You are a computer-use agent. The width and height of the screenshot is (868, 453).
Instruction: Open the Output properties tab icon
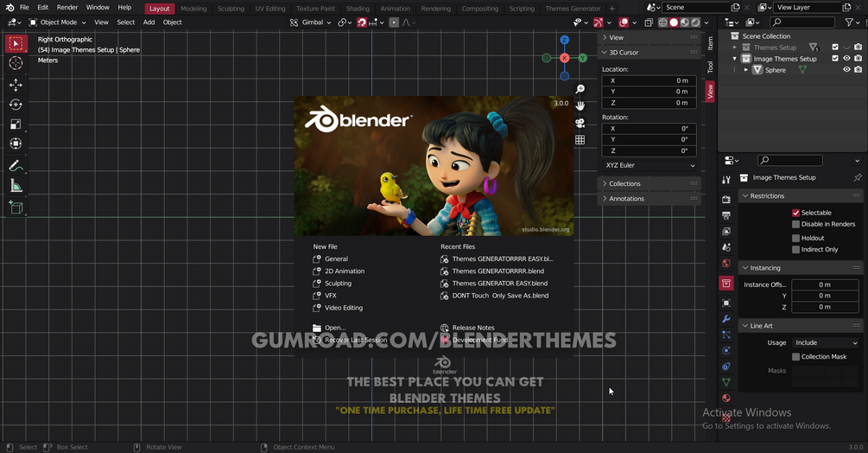pyautogui.click(x=726, y=215)
